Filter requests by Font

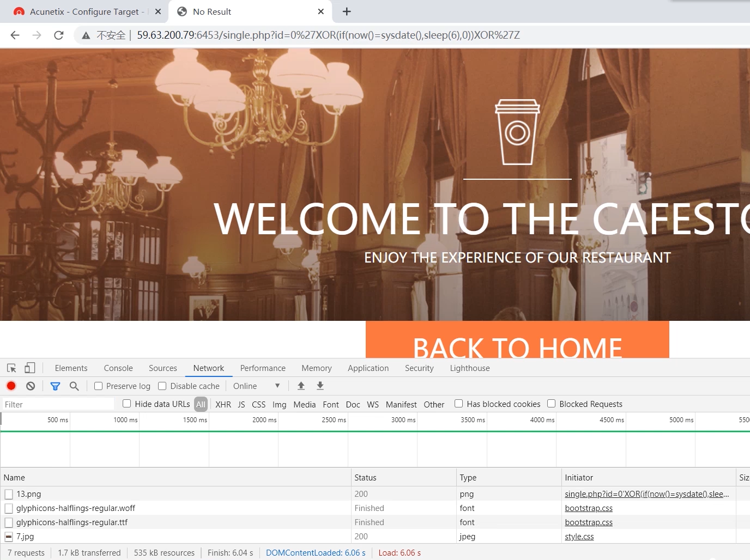click(331, 404)
